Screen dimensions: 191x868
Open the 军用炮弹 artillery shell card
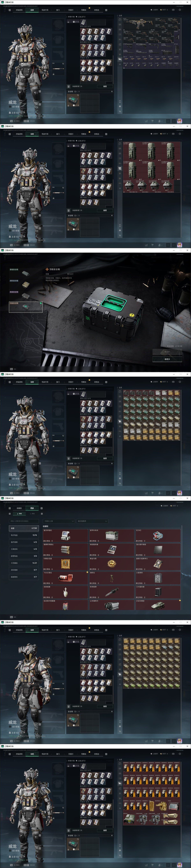(x=112, y=592)
